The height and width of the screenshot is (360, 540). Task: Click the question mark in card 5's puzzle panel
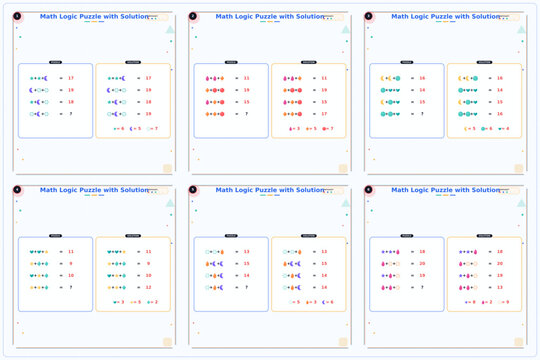pyautogui.click(x=247, y=287)
